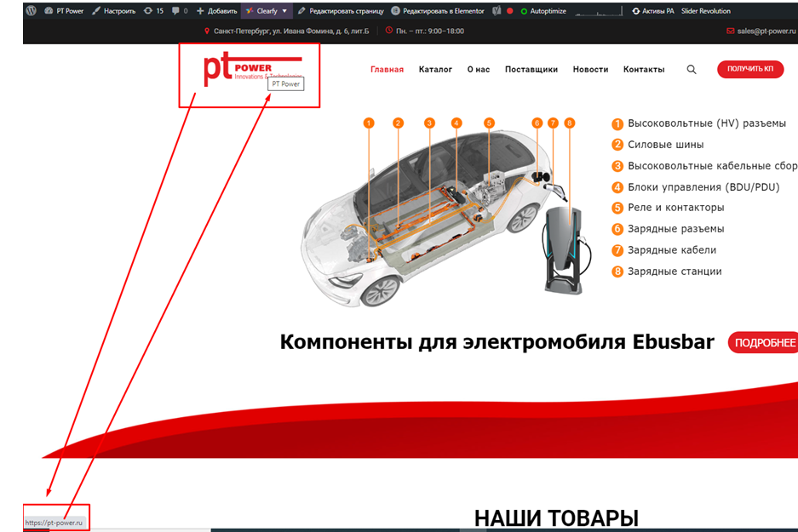
Task: Click Редактировать страницу
Action: coord(341,11)
